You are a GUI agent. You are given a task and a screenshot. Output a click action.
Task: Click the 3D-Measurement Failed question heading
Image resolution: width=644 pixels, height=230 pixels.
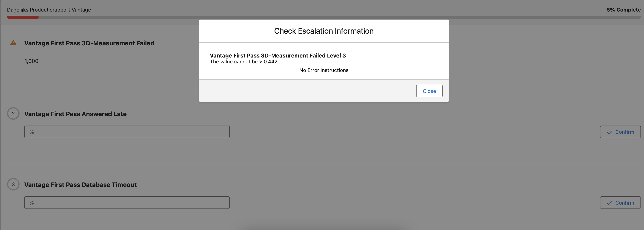pyautogui.click(x=89, y=43)
